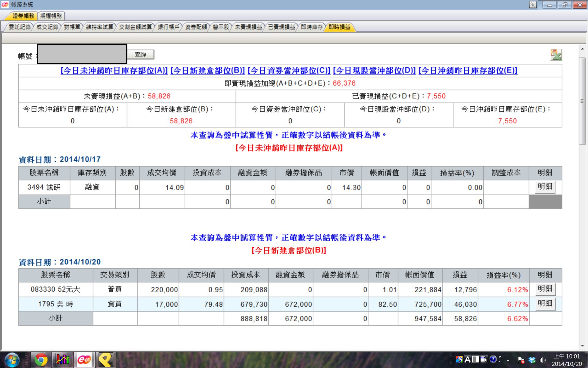Click the Bopomofo IME language icon
Screen dimensions: 588x368
click(x=459, y=359)
